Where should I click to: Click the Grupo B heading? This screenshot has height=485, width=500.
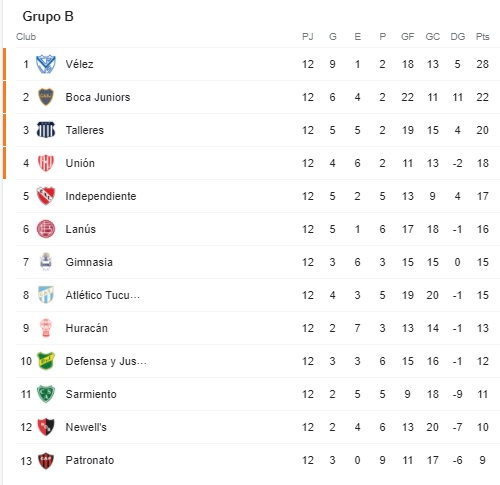(x=48, y=16)
